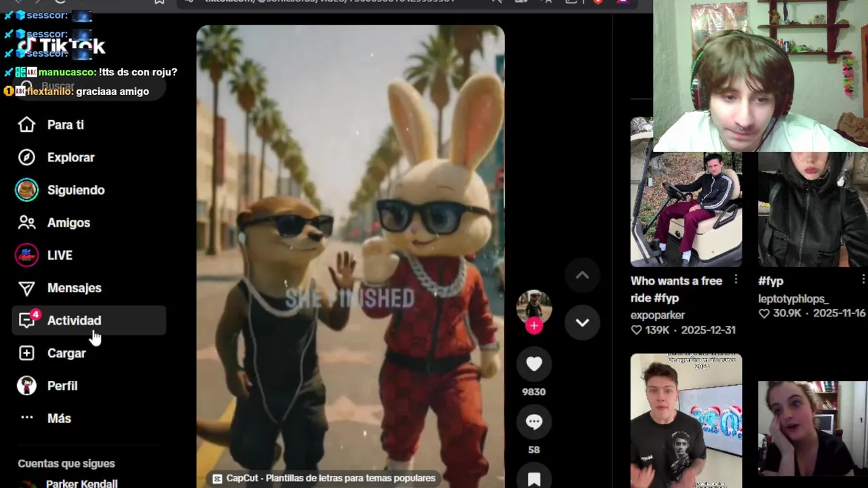This screenshot has width=868, height=488.
Task: Select the Siguiendo menu label
Action: (x=76, y=190)
